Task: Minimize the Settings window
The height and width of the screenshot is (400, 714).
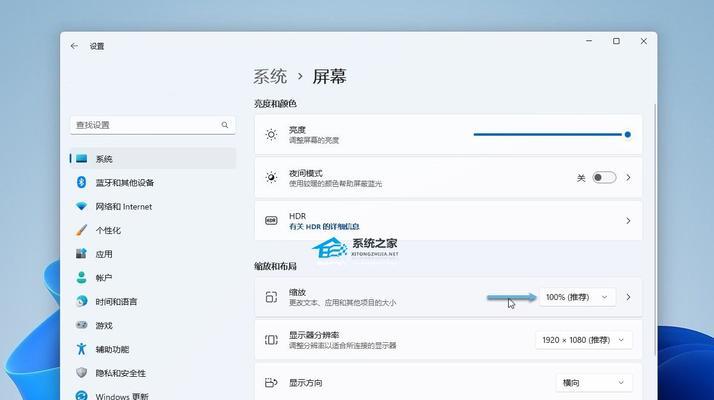Action: [x=589, y=41]
